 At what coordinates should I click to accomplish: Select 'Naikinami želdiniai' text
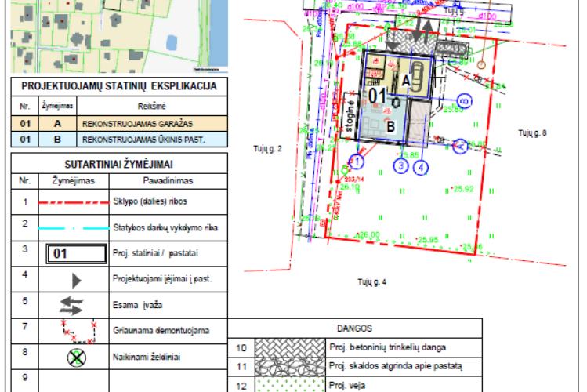[147, 357]
